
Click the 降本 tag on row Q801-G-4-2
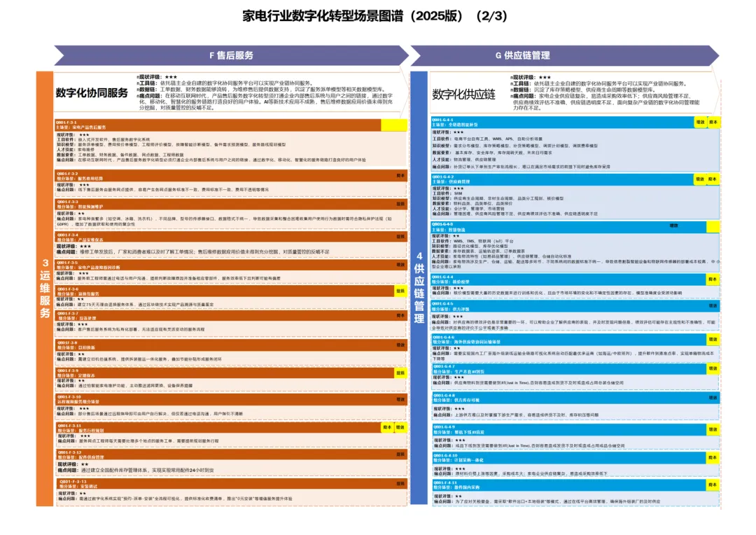coord(713,179)
